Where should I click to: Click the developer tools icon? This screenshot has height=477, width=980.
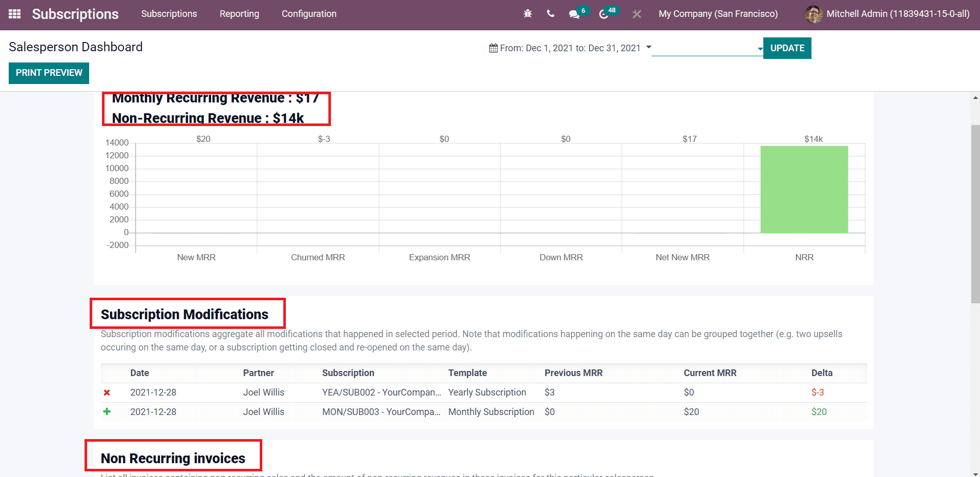(636, 14)
